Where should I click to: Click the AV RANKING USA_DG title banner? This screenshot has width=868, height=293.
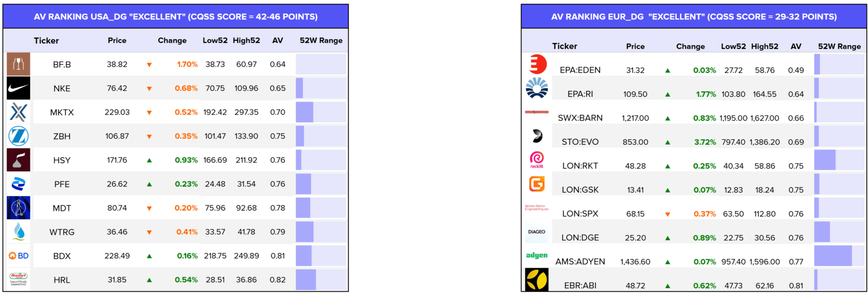pyautogui.click(x=175, y=16)
